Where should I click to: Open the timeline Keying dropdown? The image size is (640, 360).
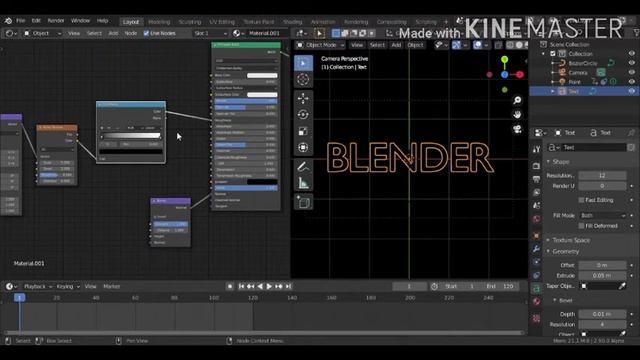pyautogui.click(x=67, y=287)
